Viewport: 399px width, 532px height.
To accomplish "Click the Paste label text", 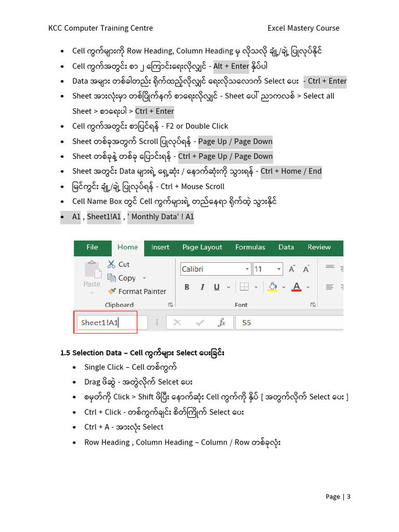I will (92, 284).
